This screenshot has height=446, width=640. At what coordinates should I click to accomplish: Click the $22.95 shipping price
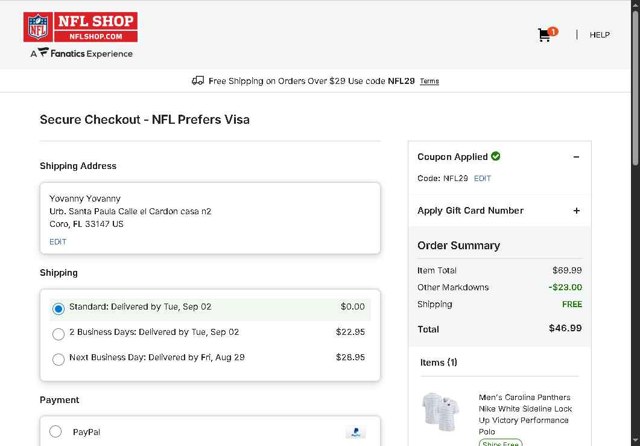[x=350, y=332]
